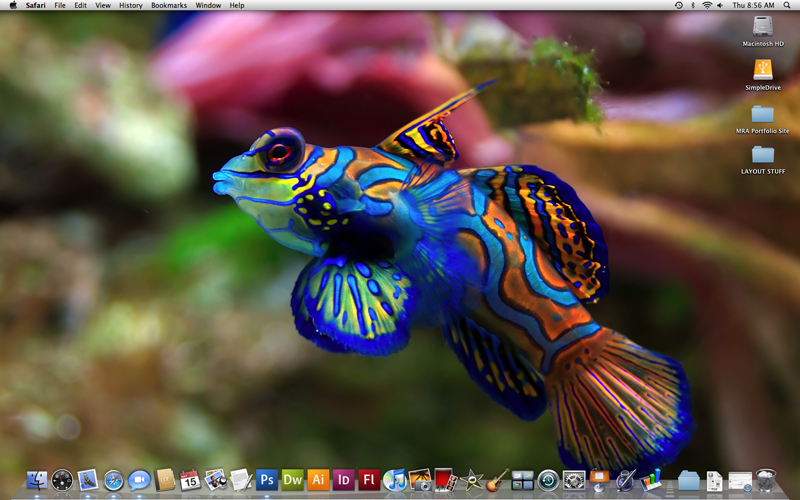Launch Adobe InDesign (Id) from the Dock
The height and width of the screenshot is (500, 800).
coord(343,480)
